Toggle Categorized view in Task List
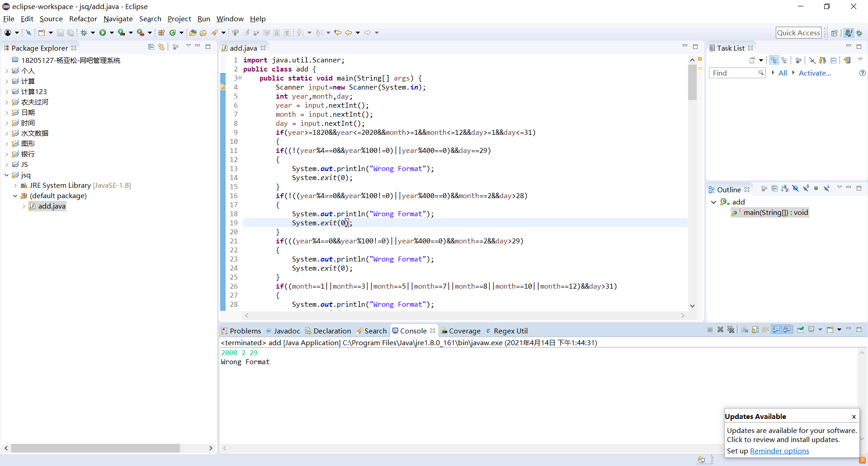 (x=774, y=60)
